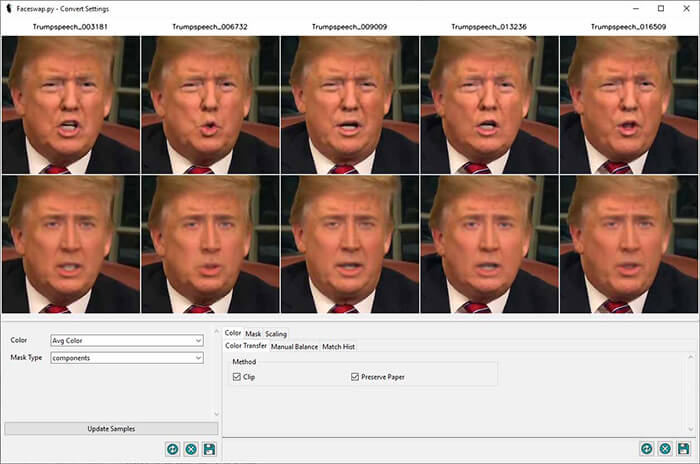Save icon under the Color Transfer settings panel
The image size is (700, 464).
point(684,450)
